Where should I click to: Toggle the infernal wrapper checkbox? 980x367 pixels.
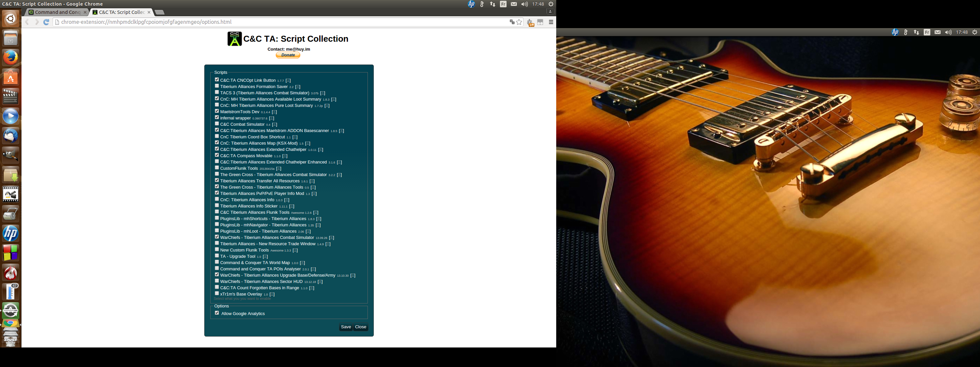tap(217, 117)
